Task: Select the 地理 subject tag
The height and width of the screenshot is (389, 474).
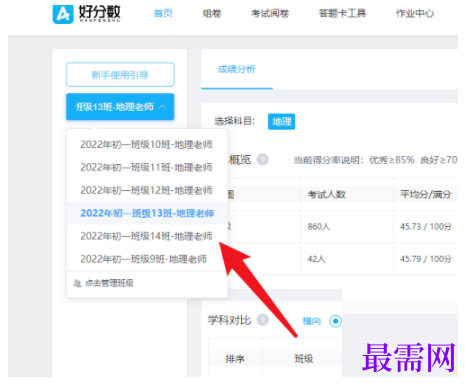Action: pyautogui.click(x=281, y=121)
